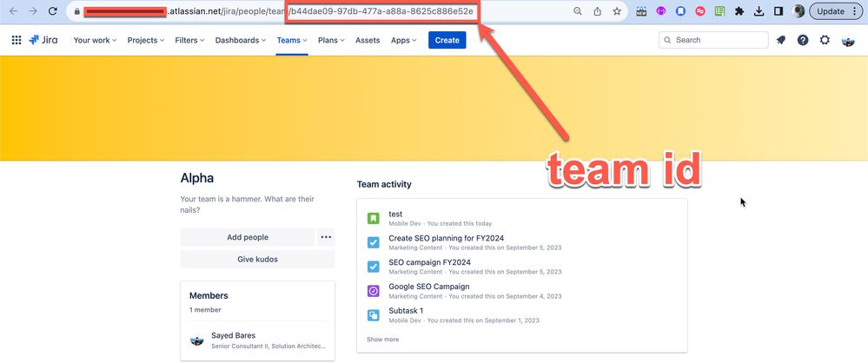Click the red circular extension icon
Viewport: 868px width, 363px height.
point(700,11)
